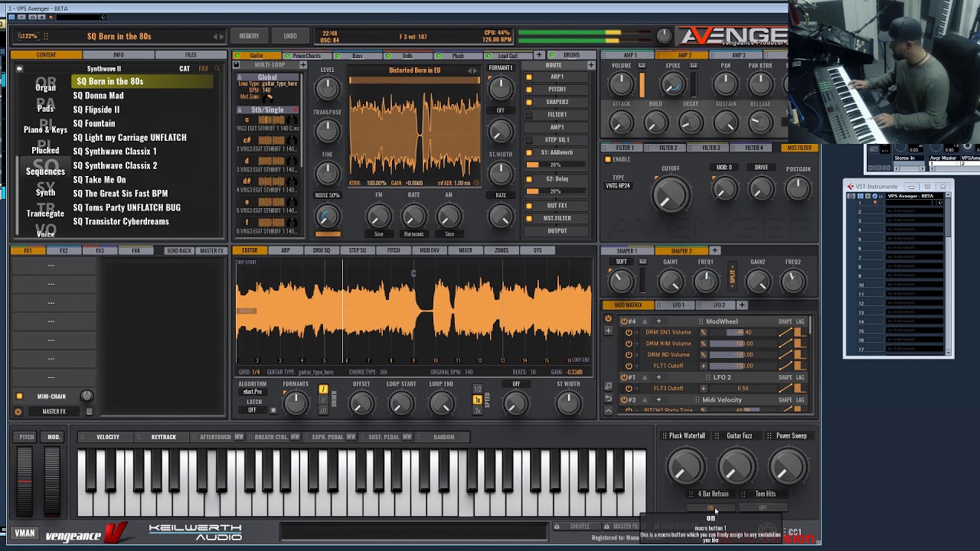Screen dimensions: 980x551
Task: Click the master volume knob by meter
Action: click(x=664, y=36)
